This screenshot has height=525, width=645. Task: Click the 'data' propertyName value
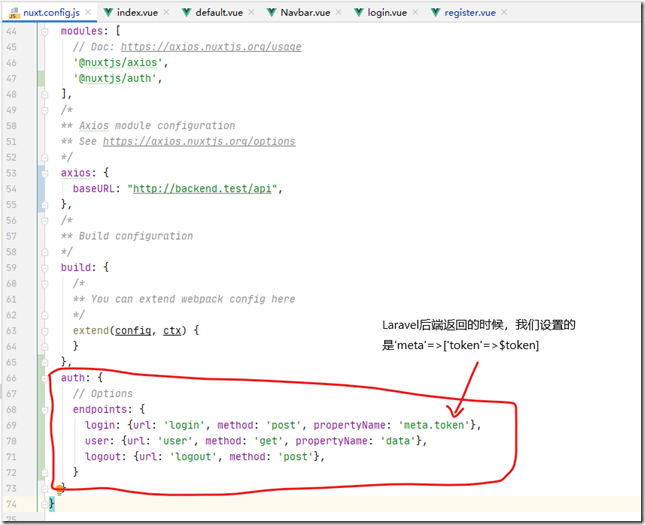(398, 441)
